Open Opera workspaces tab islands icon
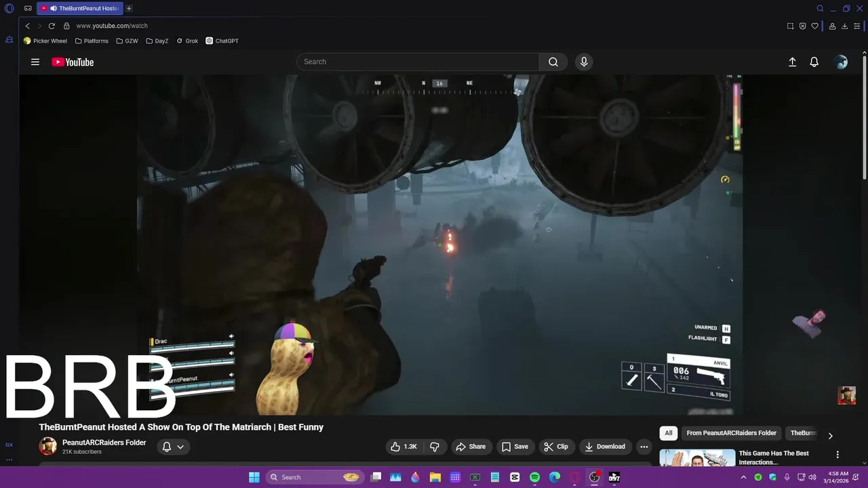Screen dimensions: 868x488 tap(28, 9)
